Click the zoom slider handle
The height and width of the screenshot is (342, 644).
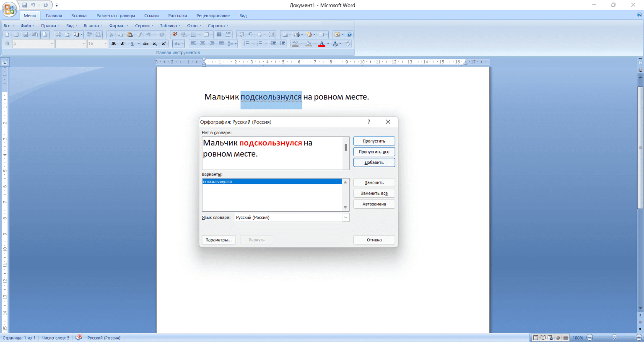click(x=614, y=337)
